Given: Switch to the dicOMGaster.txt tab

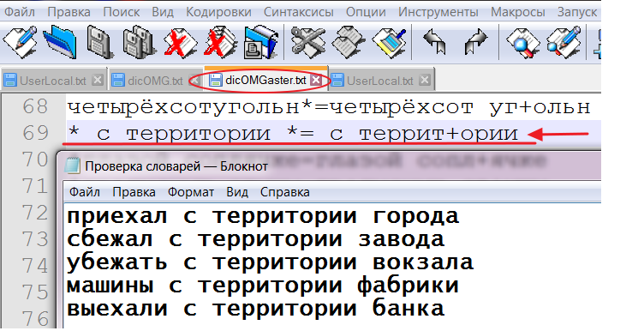Looking at the screenshot, I should click(x=265, y=81).
